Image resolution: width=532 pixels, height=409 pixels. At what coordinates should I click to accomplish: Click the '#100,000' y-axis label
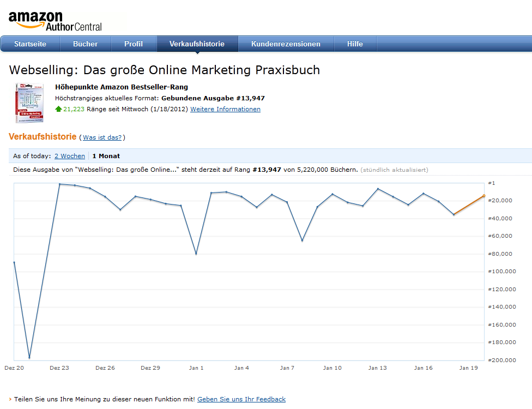(502, 271)
